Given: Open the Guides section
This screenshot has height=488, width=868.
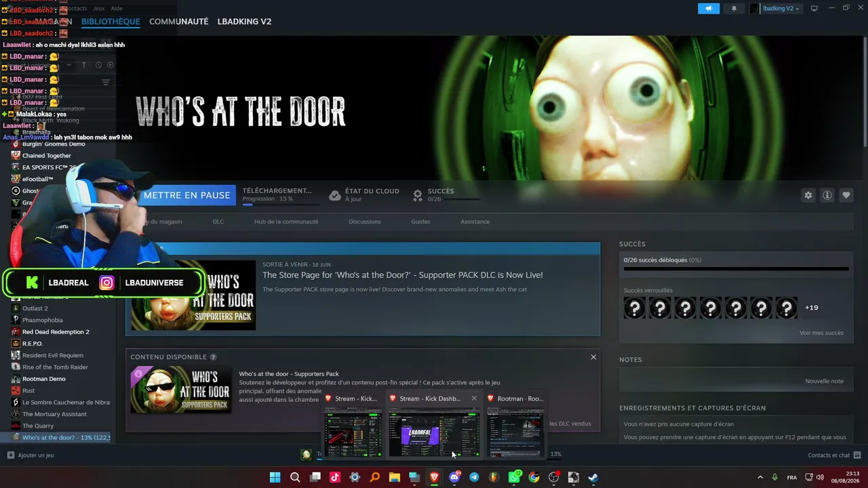Looking at the screenshot, I should (x=420, y=222).
